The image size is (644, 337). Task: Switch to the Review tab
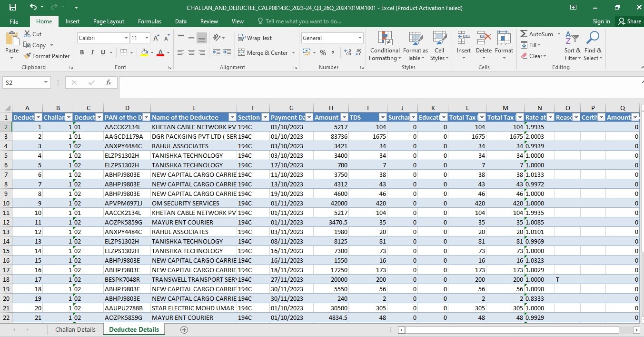[209, 21]
